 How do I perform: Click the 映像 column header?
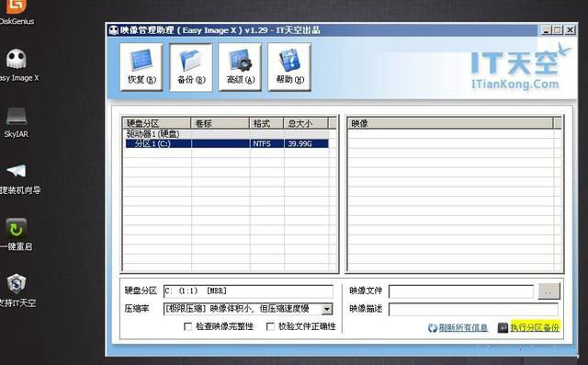(x=450, y=123)
